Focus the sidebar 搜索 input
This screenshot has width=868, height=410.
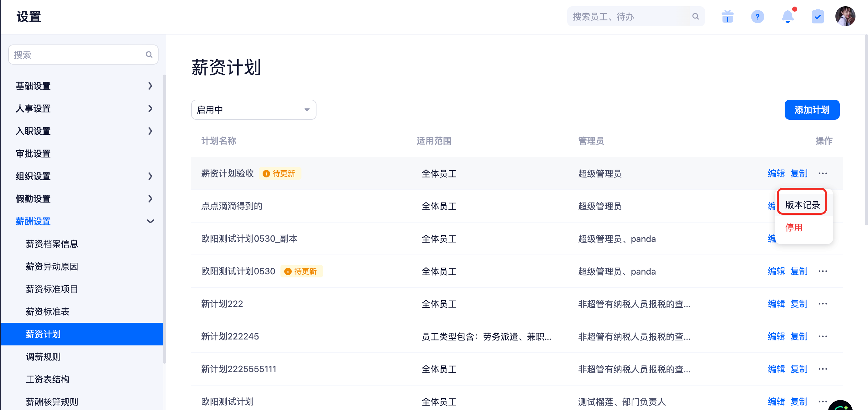click(83, 55)
